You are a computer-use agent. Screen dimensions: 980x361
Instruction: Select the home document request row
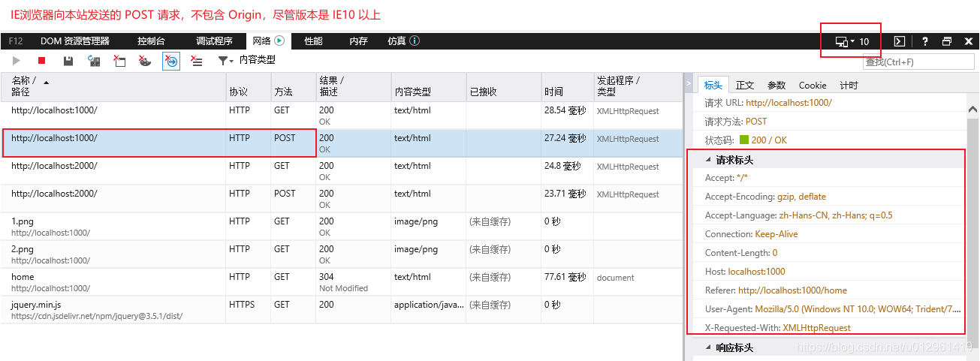coord(342,282)
